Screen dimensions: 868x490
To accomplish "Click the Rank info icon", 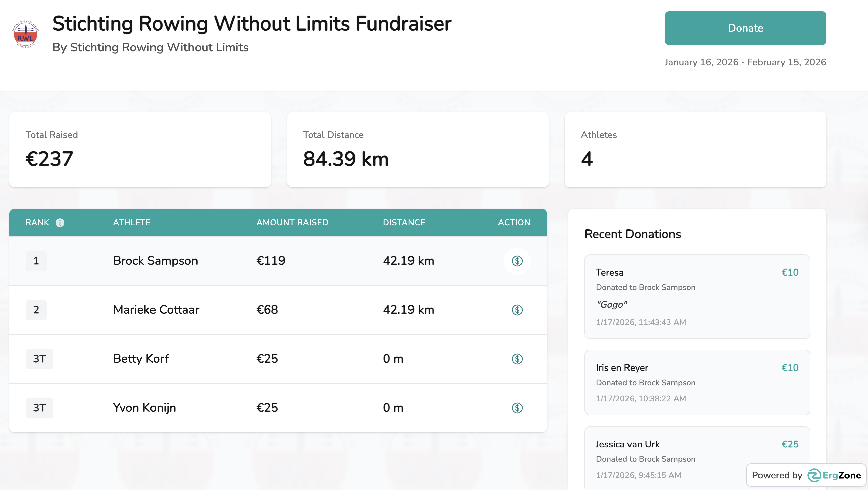I will 60,223.
